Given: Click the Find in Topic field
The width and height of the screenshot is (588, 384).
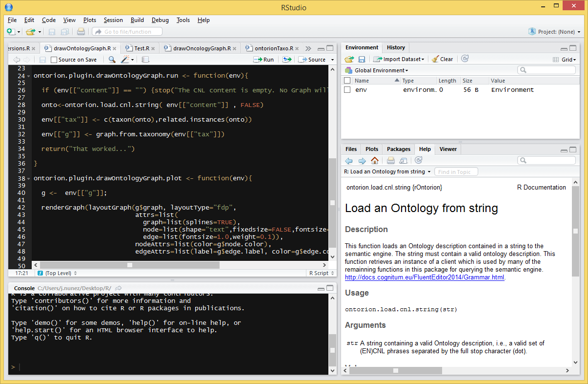Looking at the screenshot, I should pyautogui.click(x=456, y=171).
